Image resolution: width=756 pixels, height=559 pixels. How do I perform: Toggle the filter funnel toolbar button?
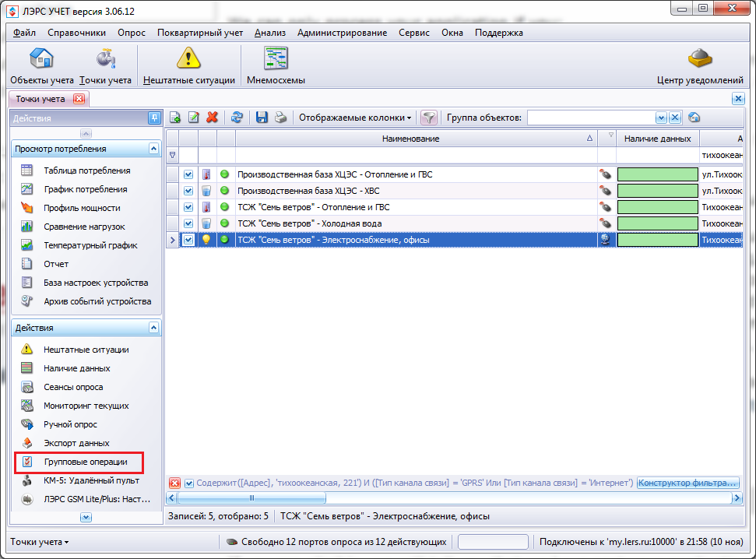point(429,118)
